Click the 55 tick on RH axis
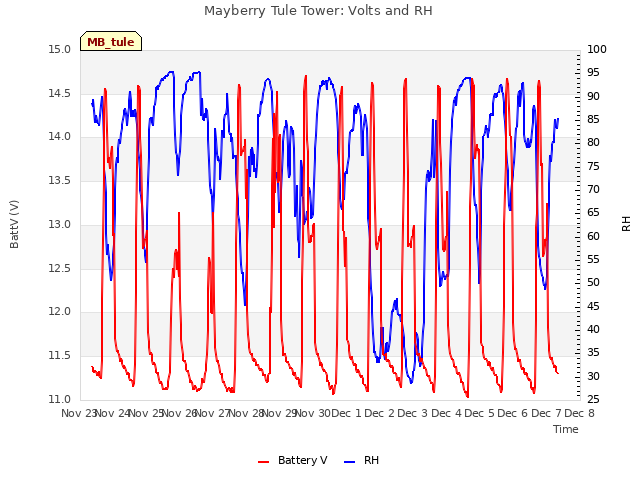Image resolution: width=640 pixels, height=480 pixels. coord(593,260)
